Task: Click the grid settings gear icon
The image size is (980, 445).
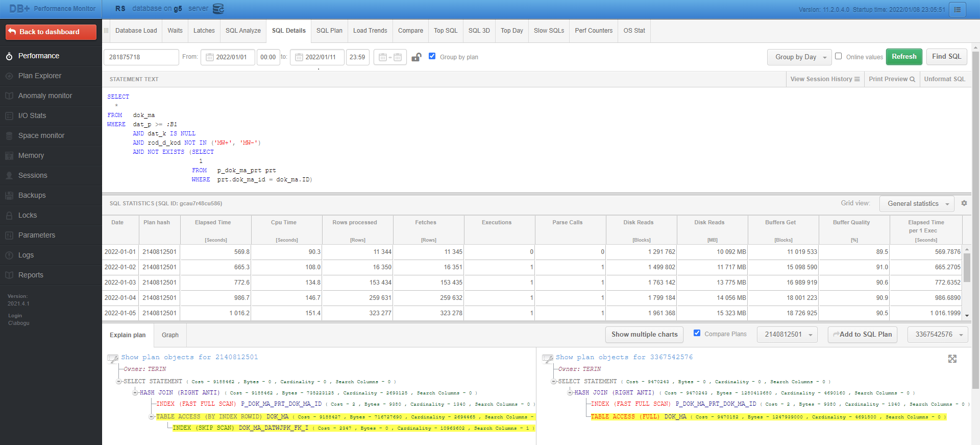Action: [964, 203]
